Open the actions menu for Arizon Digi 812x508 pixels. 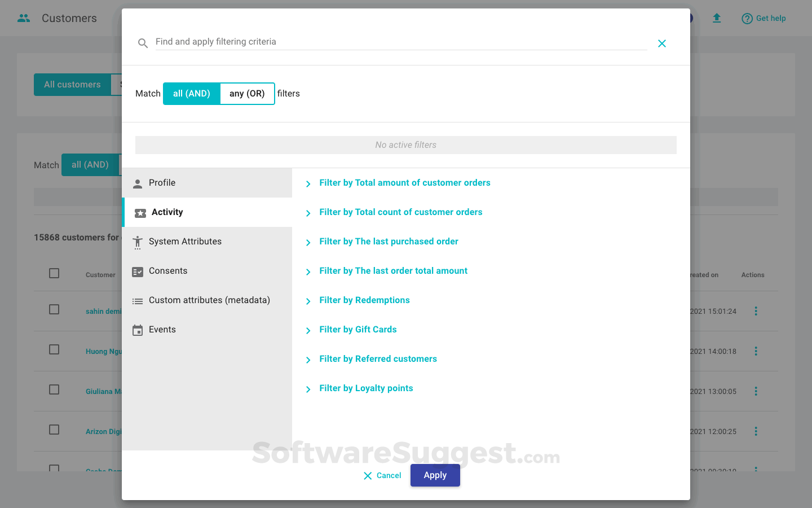[x=756, y=431]
